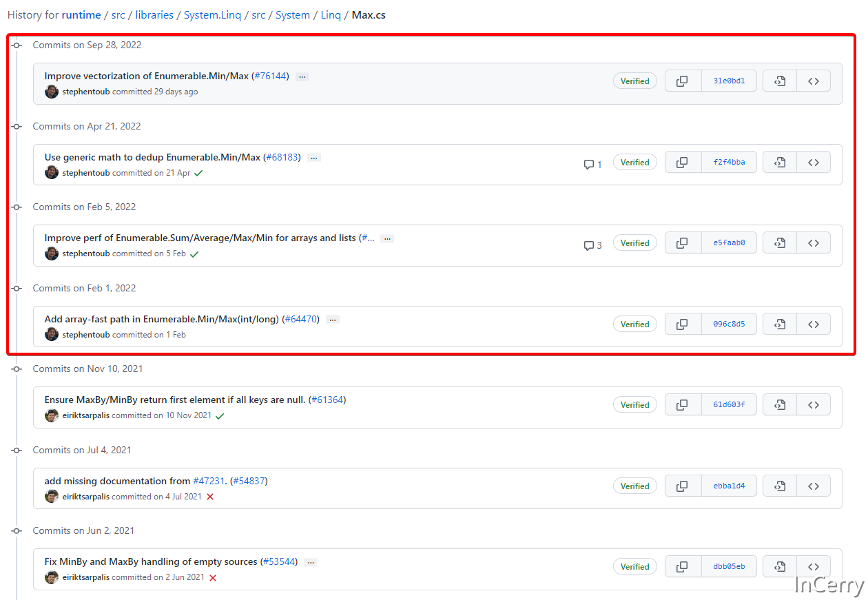868x600 pixels.
Task: Open commit hash 61d603f
Action: pos(729,405)
